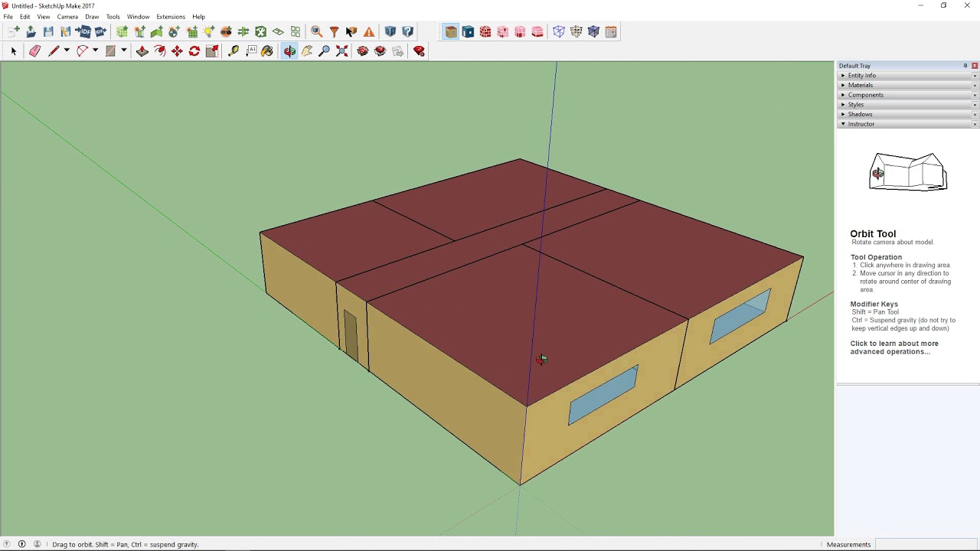Click the blue wireframe cube icon
Image resolution: width=980 pixels, height=551 pixels.
click(x=559, y=31)
